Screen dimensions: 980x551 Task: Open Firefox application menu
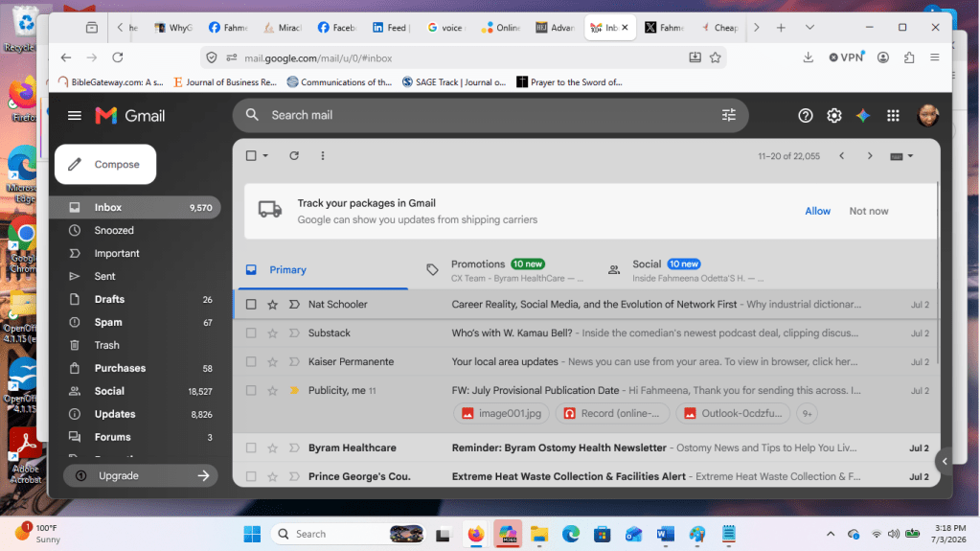[934, 57]
